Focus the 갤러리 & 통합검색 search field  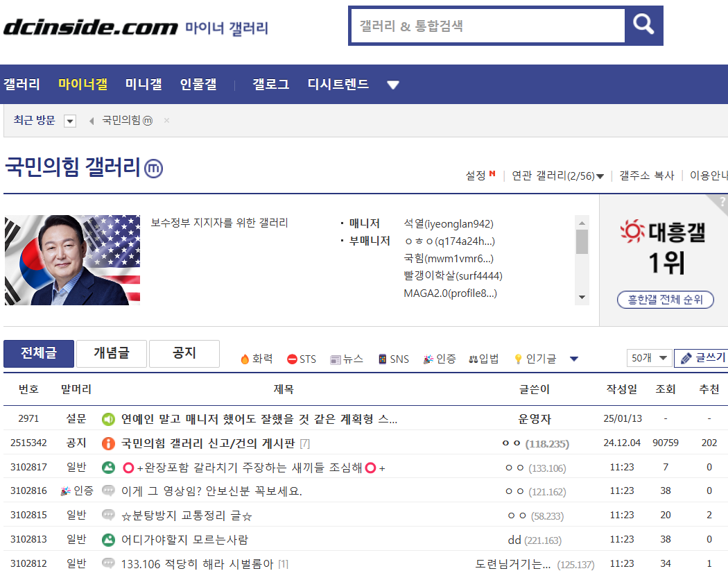[x=487, y=26]
